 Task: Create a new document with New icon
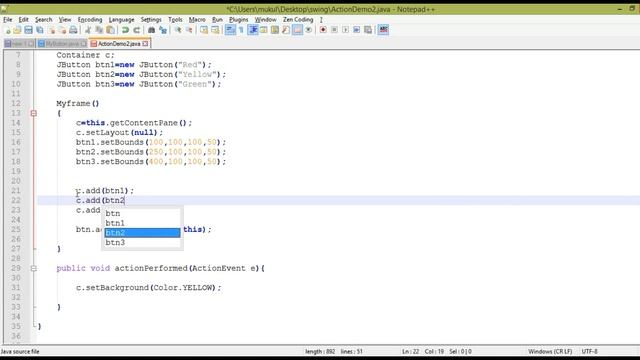point(7,30)
